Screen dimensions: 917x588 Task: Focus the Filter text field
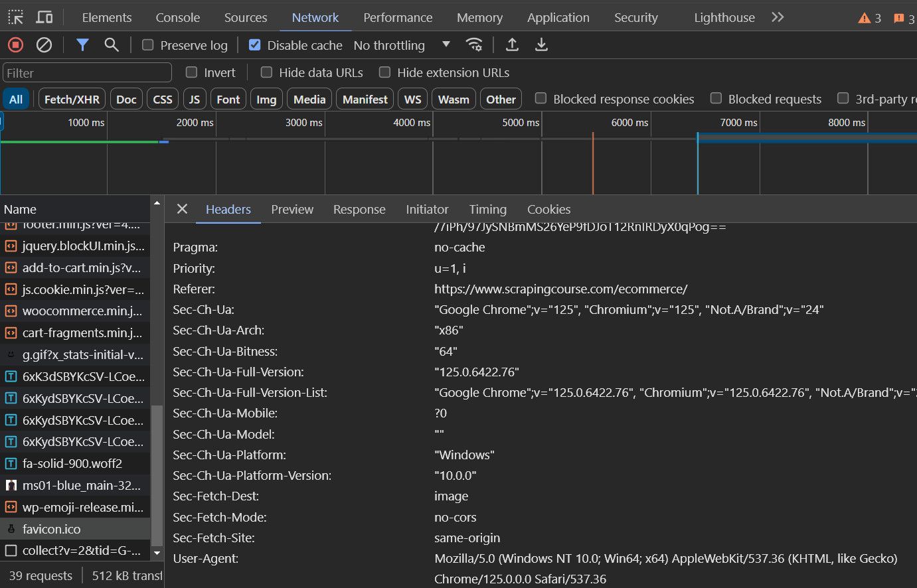(87, 72)
